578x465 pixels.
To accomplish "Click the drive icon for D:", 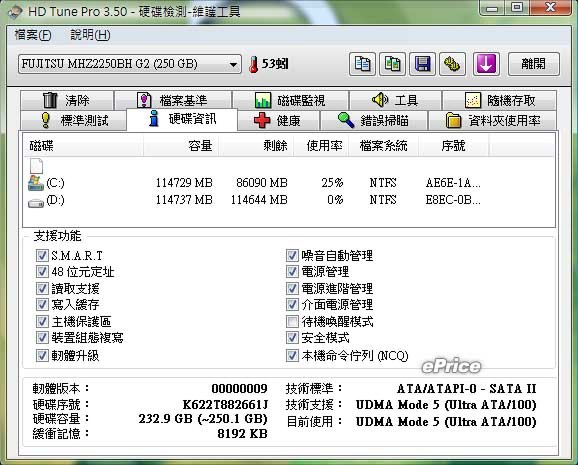I will coord(36,203).
